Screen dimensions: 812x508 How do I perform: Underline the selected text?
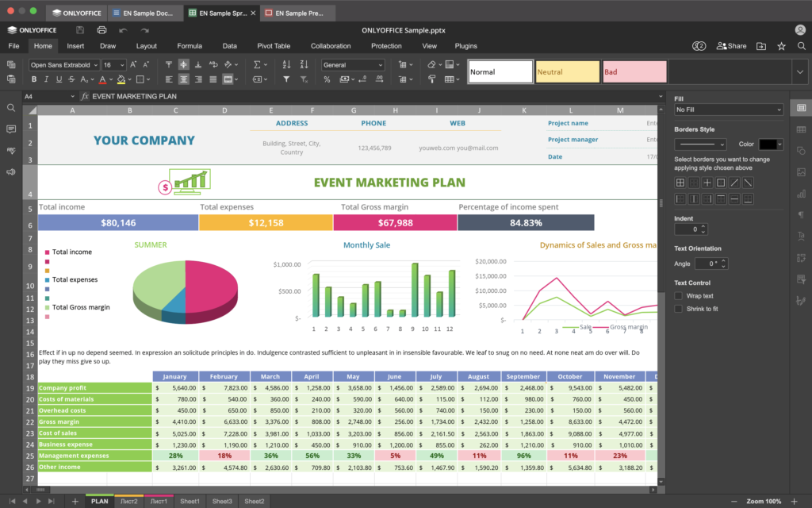coord(59,79)
